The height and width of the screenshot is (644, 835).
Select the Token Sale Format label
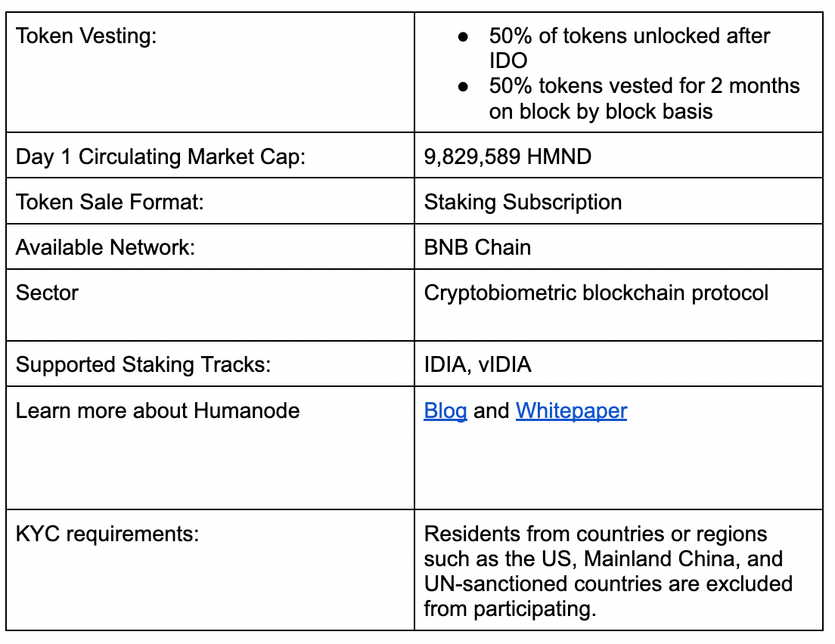click(108, 203)
